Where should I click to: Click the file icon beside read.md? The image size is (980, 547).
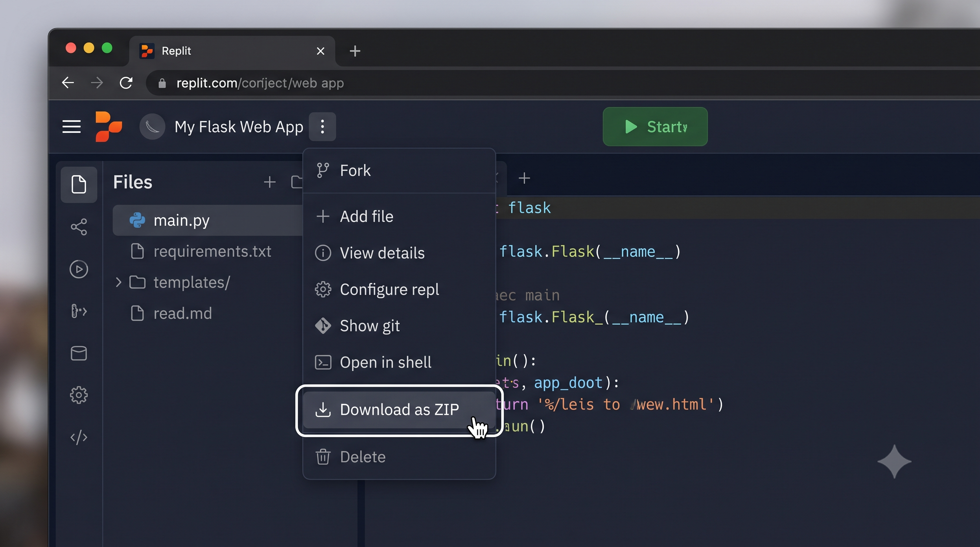click(x=137, y=313)
